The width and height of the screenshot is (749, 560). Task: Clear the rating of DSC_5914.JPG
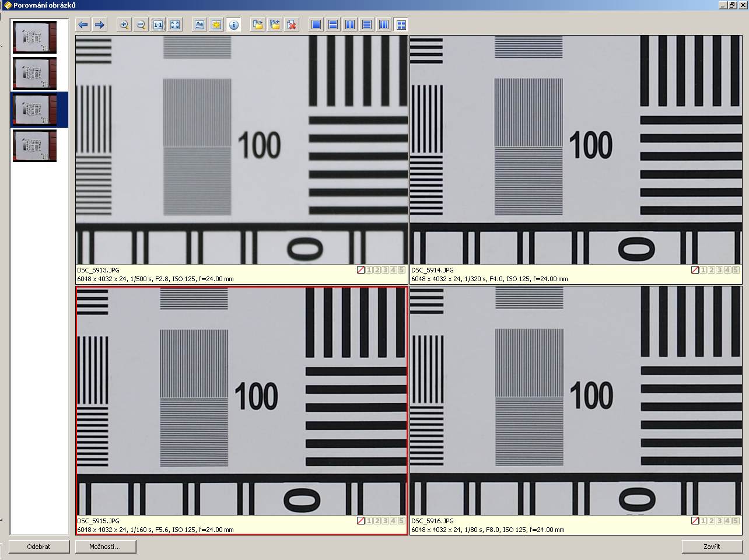(x=695, y=270)
